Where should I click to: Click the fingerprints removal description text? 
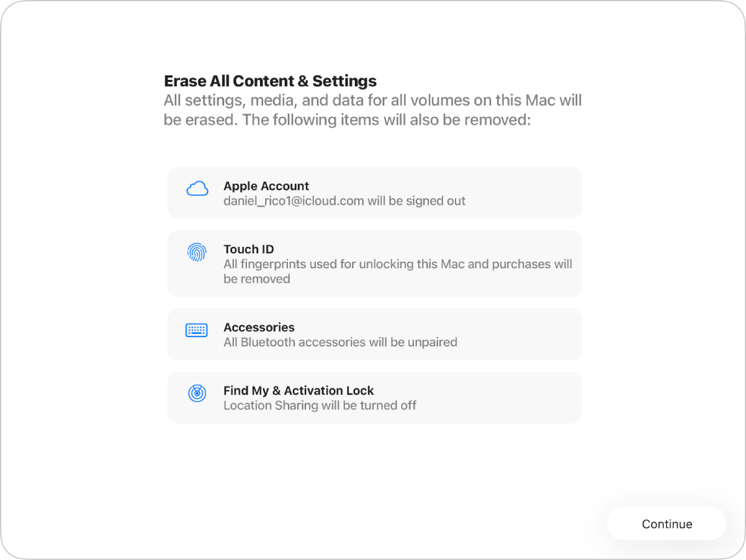[x=398, y=271]
